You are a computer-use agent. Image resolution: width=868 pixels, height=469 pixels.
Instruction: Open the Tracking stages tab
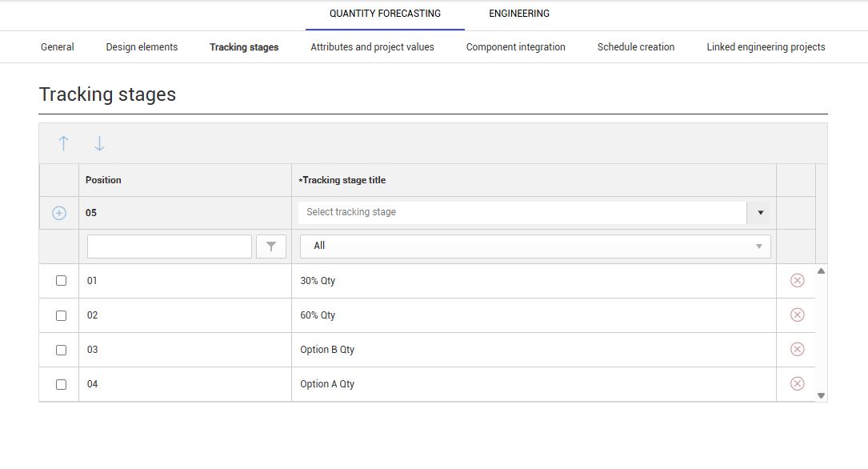point(244,47)
